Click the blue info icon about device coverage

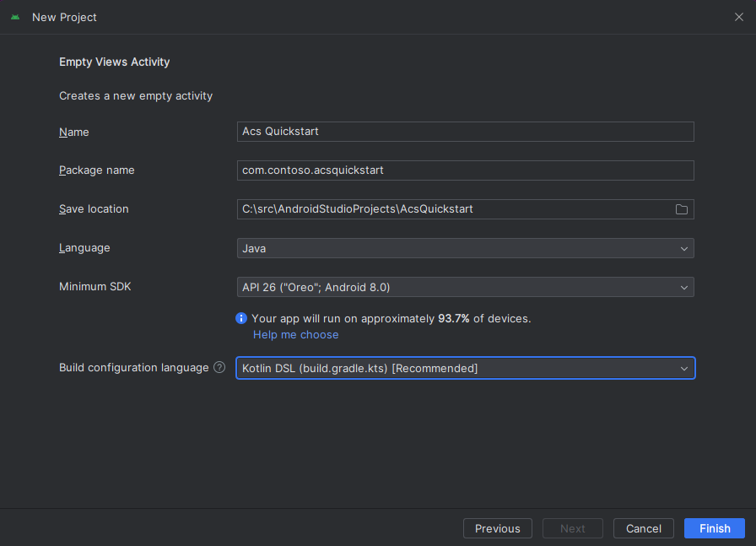pos(240,318)
